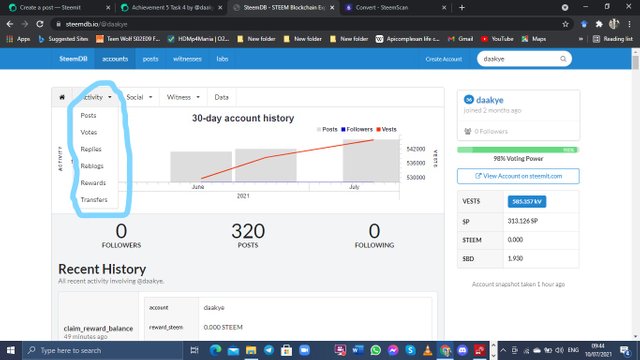Click the 98% Voting Power progress bar
This screenshot has width=640, height=360.
pyautogui.click(x=518, y=150)
